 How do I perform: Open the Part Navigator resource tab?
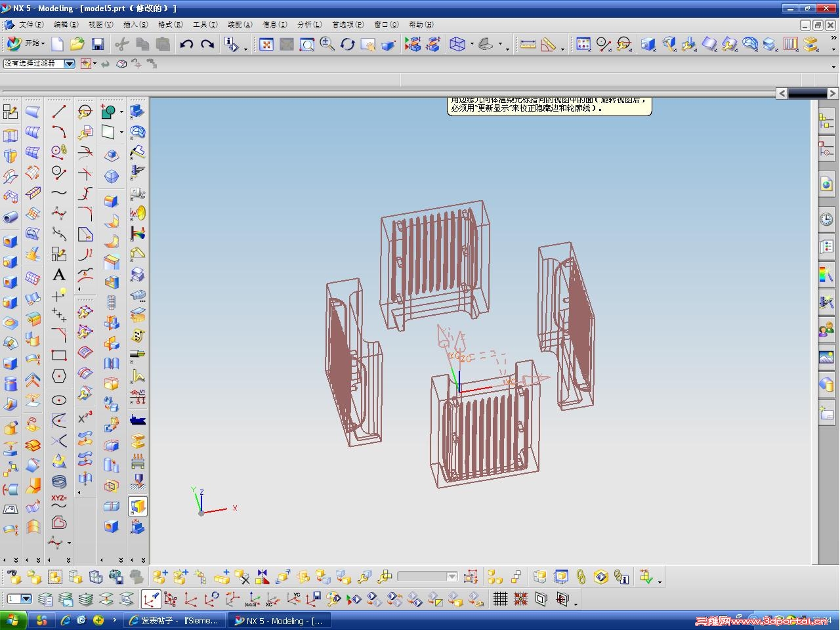tap(826, 150)
